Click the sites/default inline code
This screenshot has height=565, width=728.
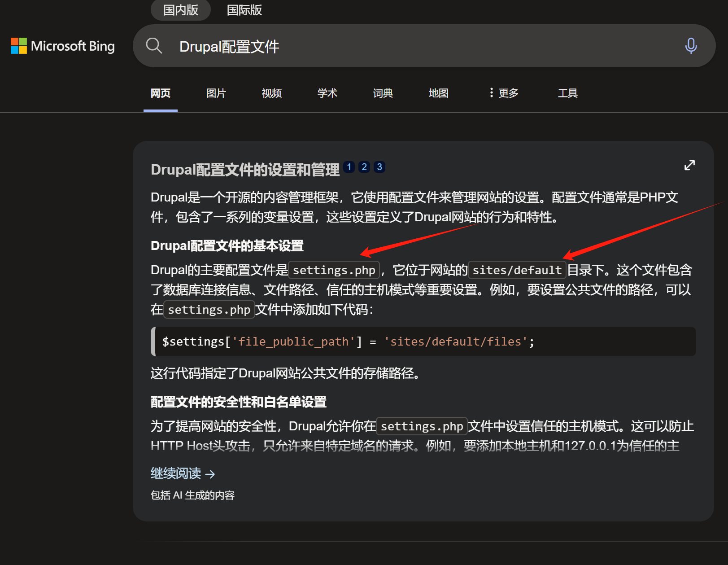click(x=517, y=270)
